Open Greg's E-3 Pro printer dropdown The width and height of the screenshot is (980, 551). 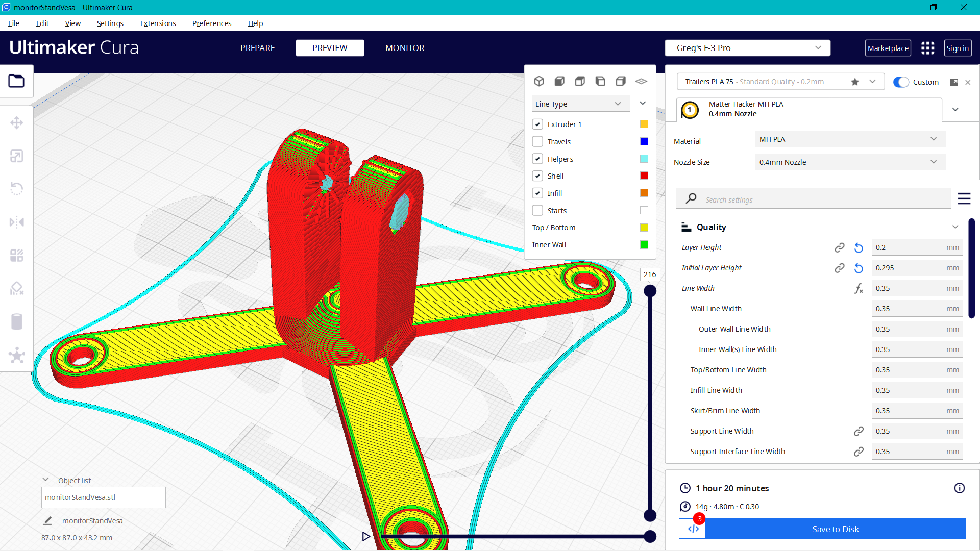coord(747,48)
